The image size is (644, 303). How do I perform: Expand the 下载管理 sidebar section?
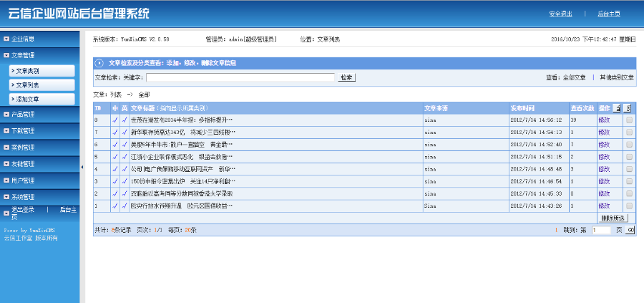[x=40, y=131]
